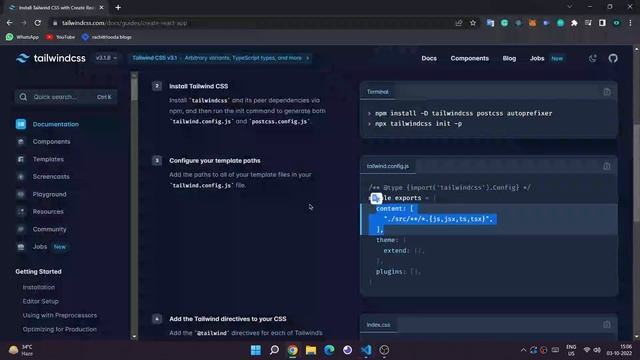
Task: Select the Terminal code tab
Action: 378,92
